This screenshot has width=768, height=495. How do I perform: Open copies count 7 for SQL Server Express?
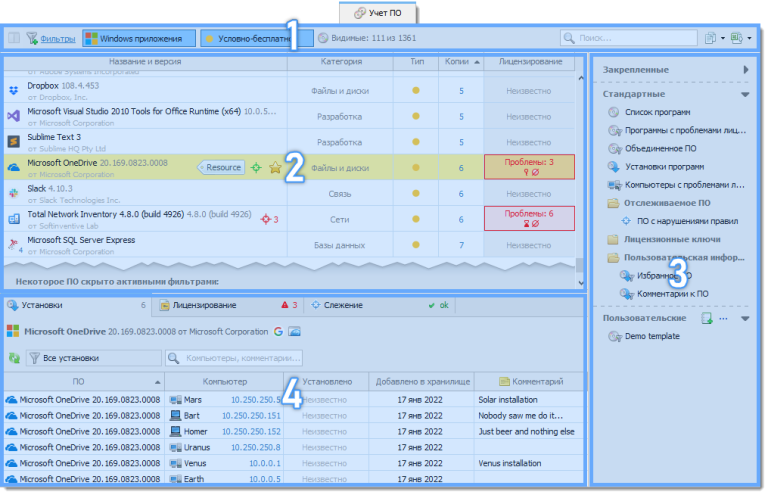(x=461, y=245)
